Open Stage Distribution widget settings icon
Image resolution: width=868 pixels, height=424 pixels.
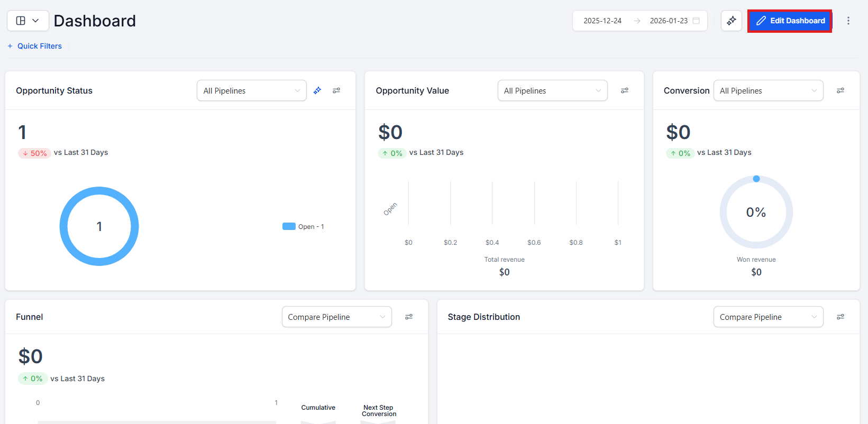[x=840, y=317]
